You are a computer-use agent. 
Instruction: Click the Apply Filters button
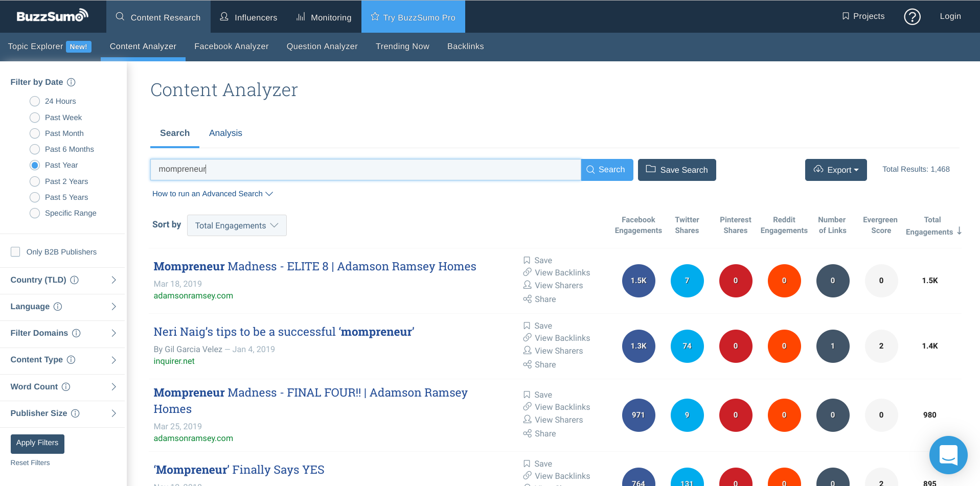pos(37,443)
